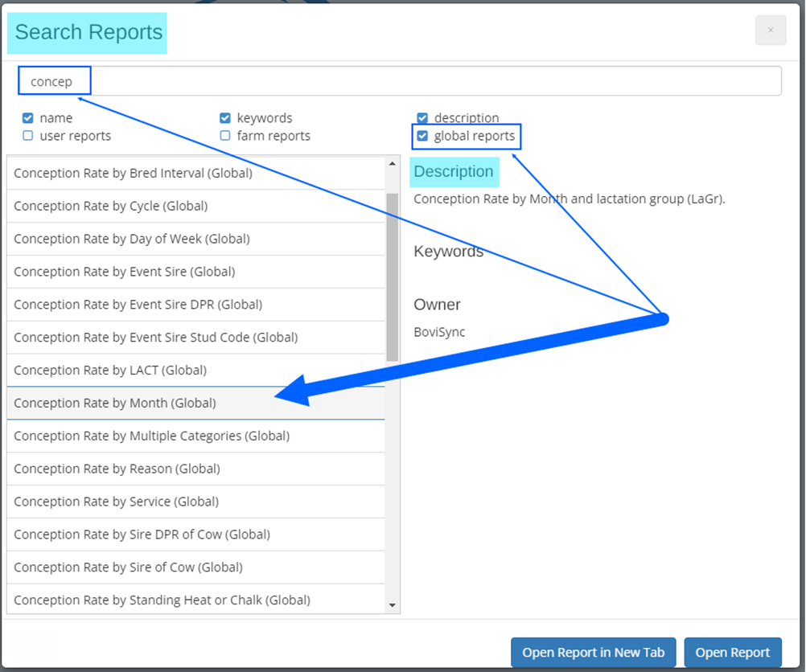Close the Search Reports dialog
Image resolution: width=806 pixels, height=672 pixels.
pyautogui.click(x=770, y=30)
